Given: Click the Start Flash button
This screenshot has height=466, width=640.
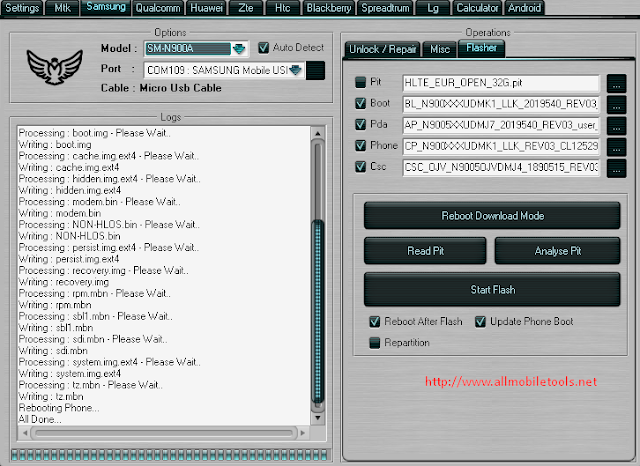Looking at the screenshot, I should tap(492, 289).
